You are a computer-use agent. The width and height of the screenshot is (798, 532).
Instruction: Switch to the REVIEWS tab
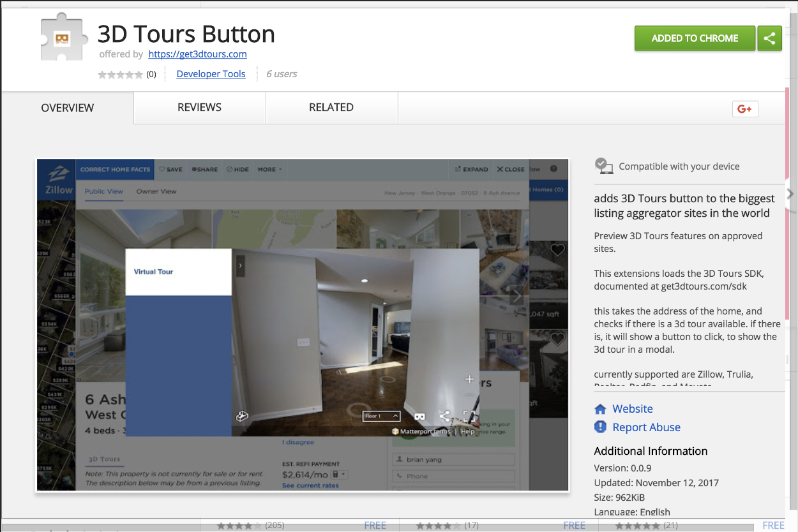[x=200, y=107]
